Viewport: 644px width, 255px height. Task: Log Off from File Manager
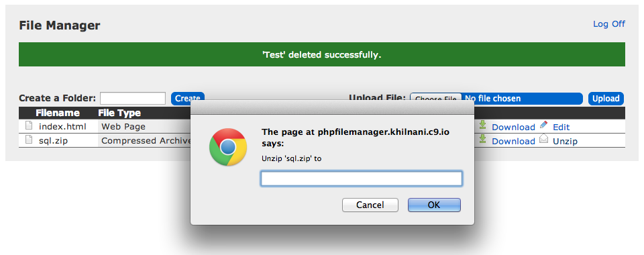[x=609, y=23]
